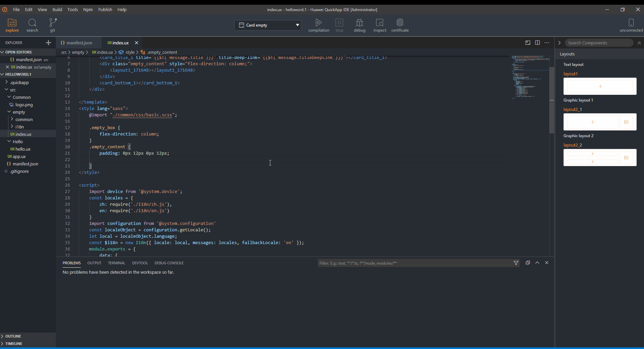
Task: Click the stop toolbar icon
Action: pyautogui.click(x=339, y=25)
